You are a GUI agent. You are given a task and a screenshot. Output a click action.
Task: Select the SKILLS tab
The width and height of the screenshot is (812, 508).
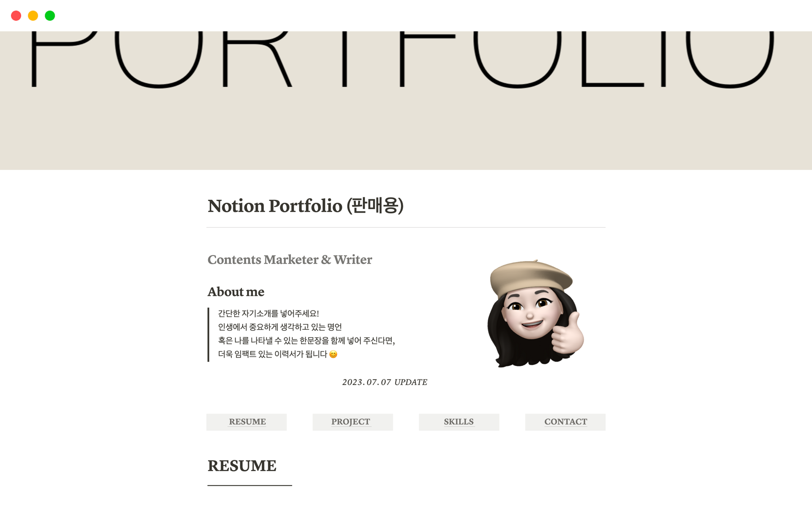(x=458, y=421)
